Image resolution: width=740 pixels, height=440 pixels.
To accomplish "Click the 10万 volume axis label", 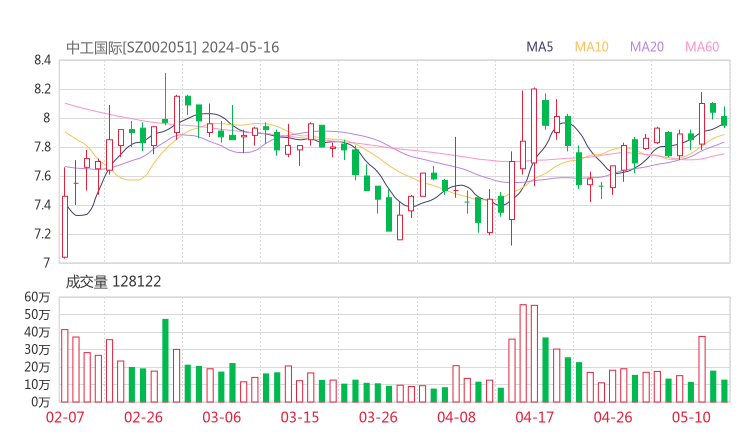I will point(37,384).
